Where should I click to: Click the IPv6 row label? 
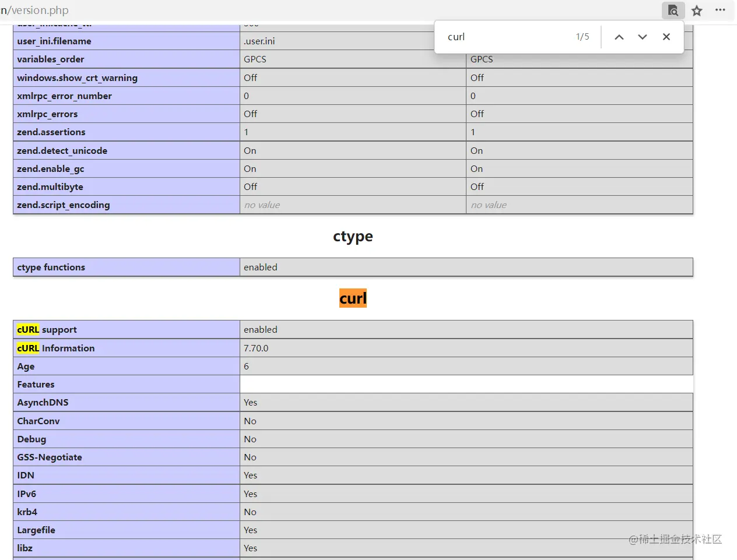[x=26, y=494]
